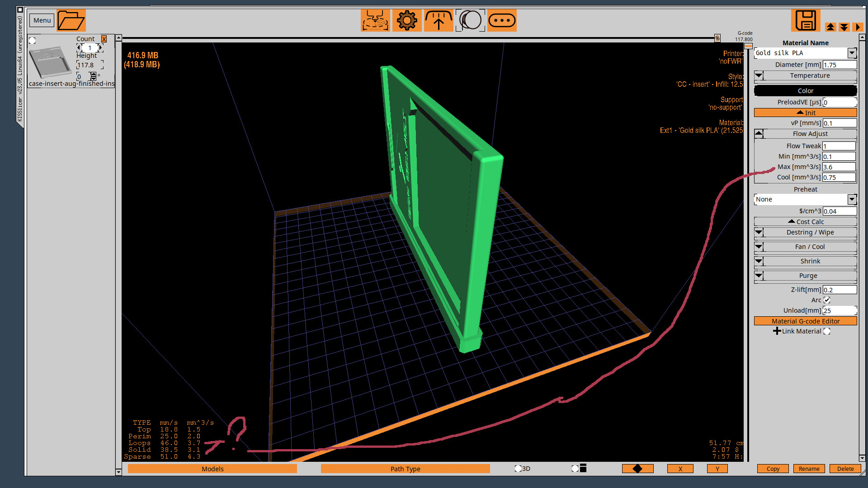Image resolution: width=868 pixels, height=488 pixels.
Task: Toggle the 3D checkbox
Action: point(518,469)
